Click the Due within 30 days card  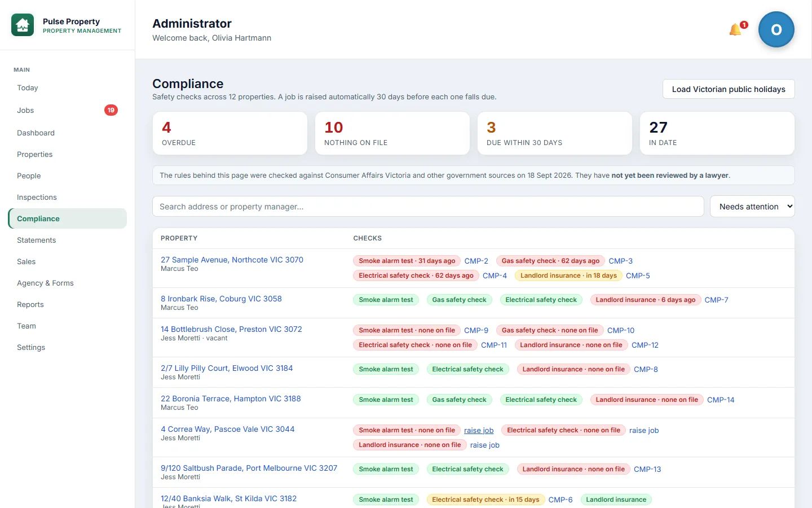click(x=555, y=133)
